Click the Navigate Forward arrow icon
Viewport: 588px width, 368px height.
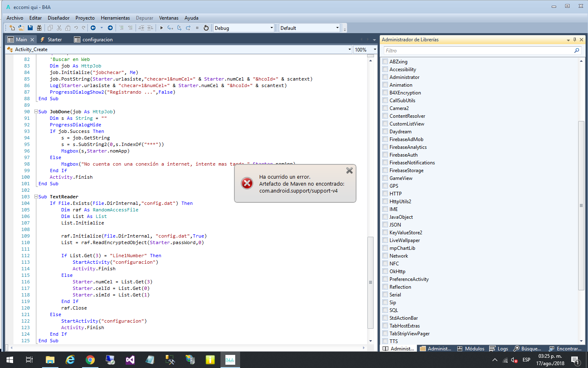coord(110,28)
